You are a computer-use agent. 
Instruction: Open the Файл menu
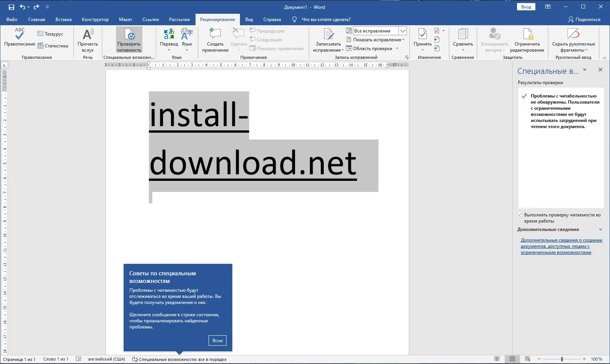(x=11, y=19)
